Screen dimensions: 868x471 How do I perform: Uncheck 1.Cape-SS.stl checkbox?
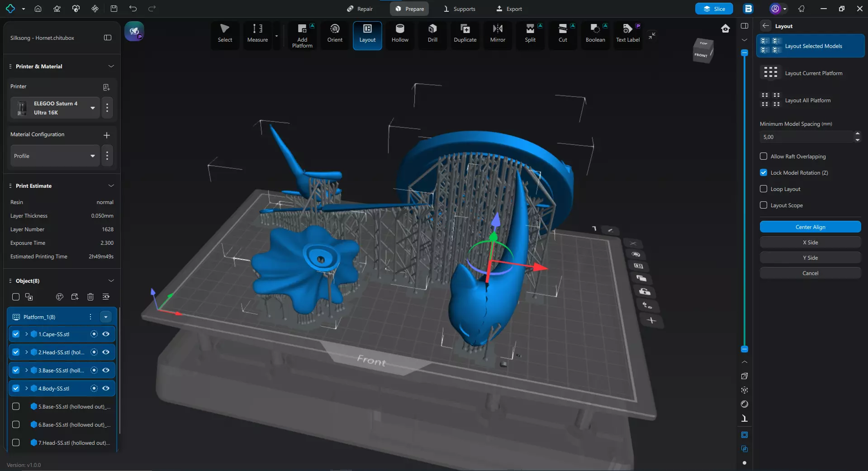click(16, 334)
